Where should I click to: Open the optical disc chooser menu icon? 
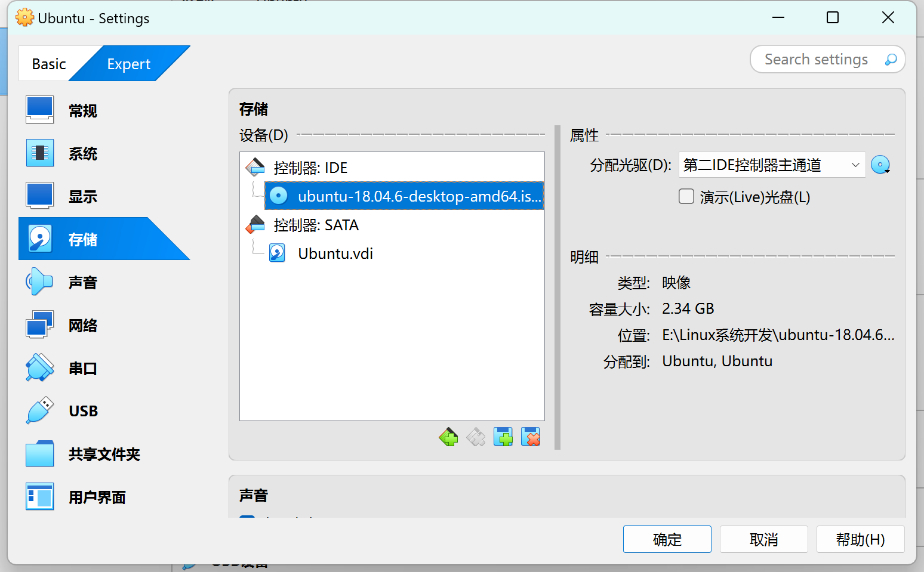point(880,165)
